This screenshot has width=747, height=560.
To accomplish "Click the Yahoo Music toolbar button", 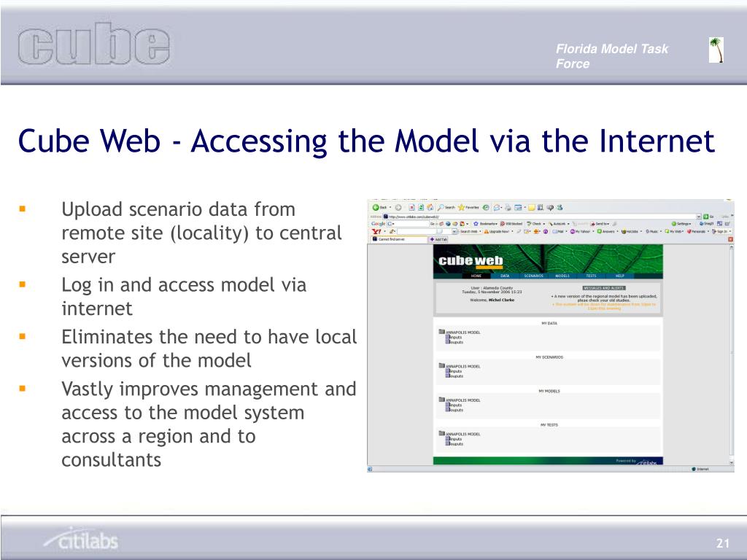I will pyautogui.click(x=654, y=231).
